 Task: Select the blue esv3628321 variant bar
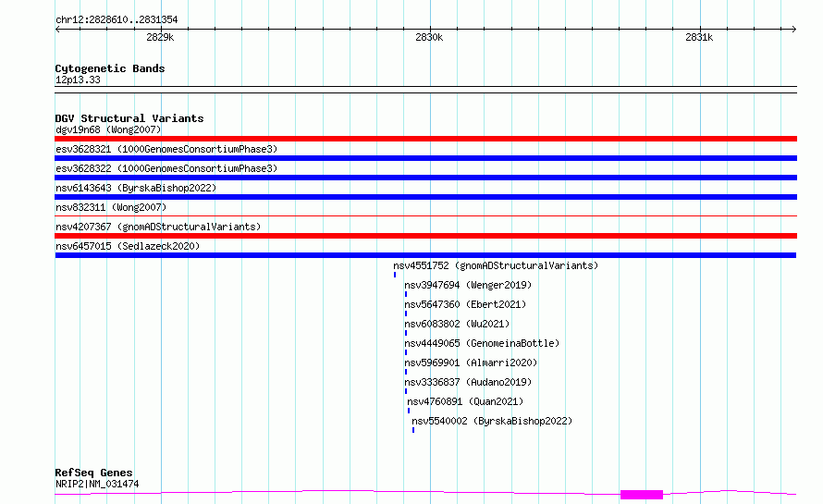coord(425,158)
